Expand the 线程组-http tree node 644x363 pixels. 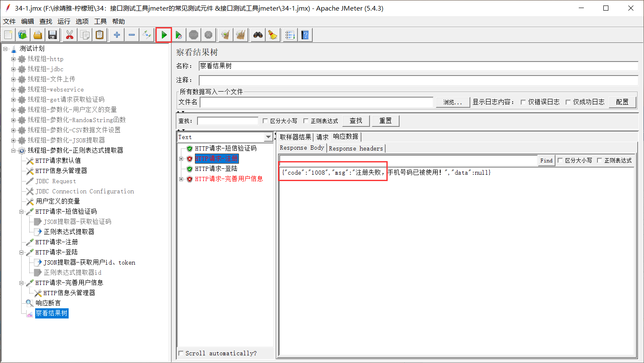point(13,59)
